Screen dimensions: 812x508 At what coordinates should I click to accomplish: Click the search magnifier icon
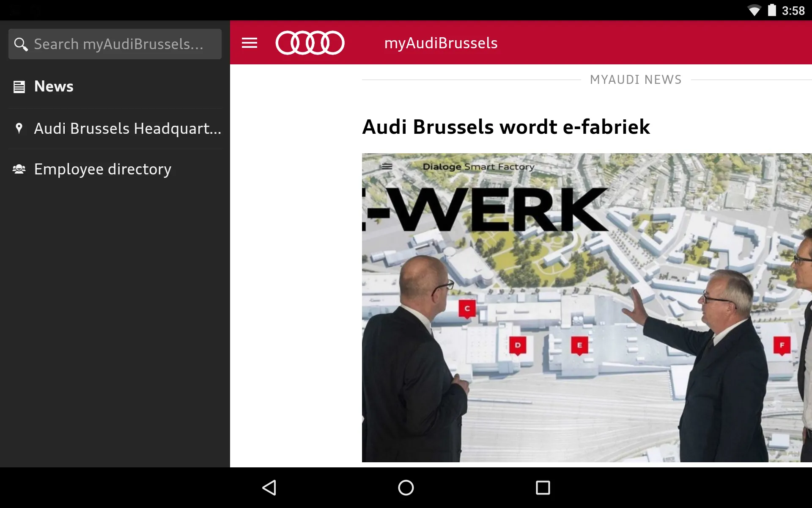22,44
